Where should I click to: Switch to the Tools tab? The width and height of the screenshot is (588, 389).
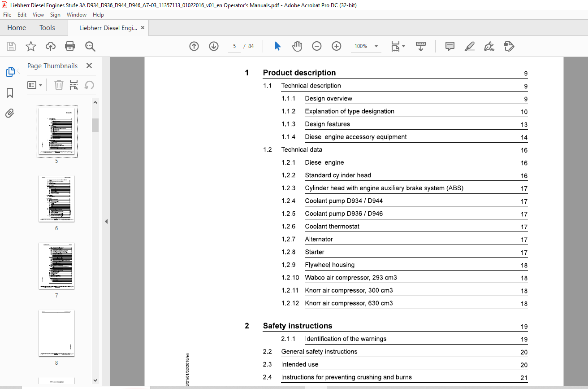(47, 28)
